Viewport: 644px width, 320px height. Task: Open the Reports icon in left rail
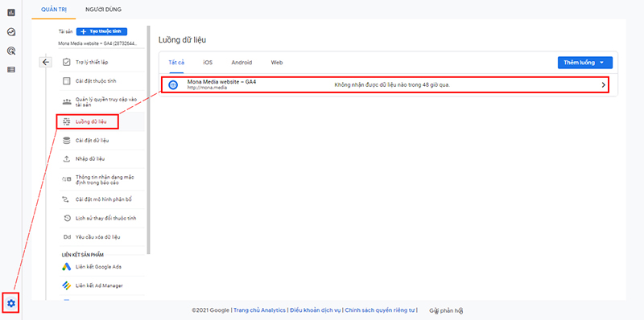pos(11,13)
